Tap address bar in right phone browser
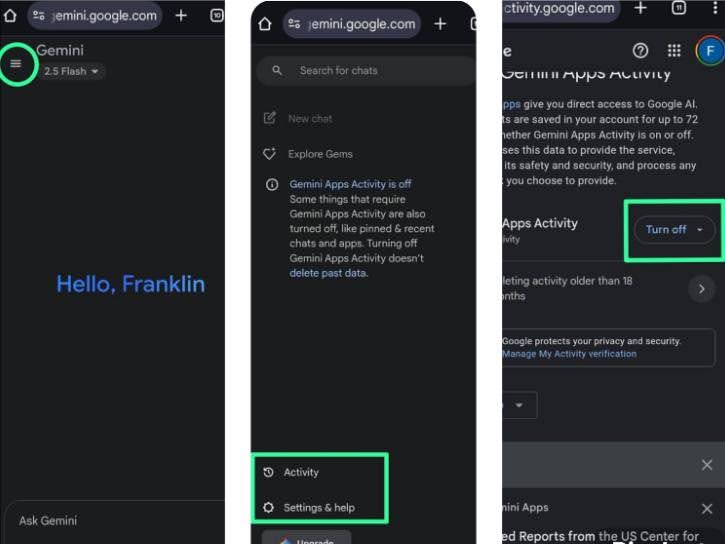The width and height of the screenshot is (725, 544). [x=561, y=8]
